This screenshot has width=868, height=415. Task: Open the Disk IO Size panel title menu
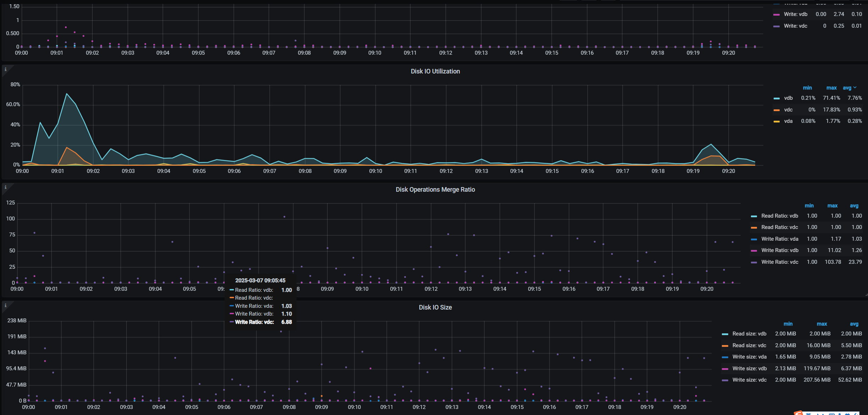coord(435,307)
